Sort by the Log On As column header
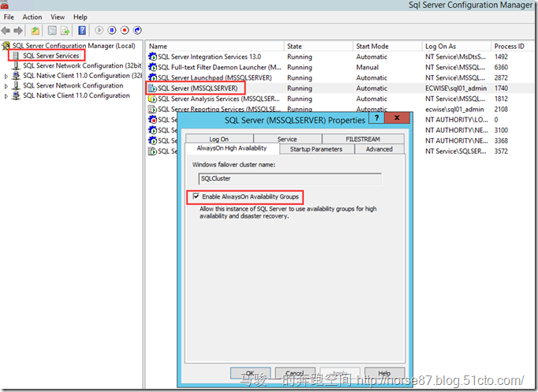 pos(456,47)
